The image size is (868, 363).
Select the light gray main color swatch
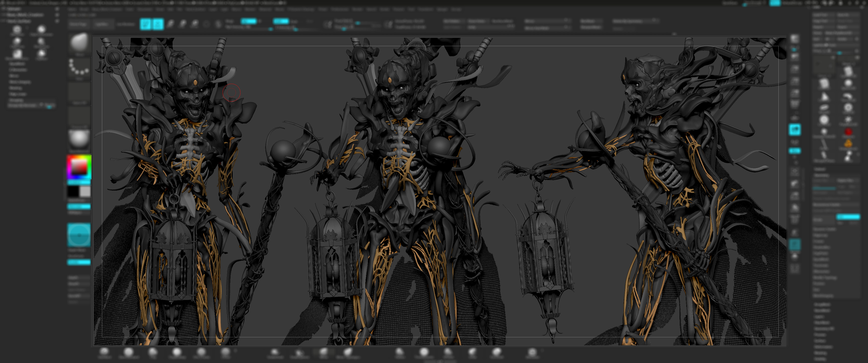tap(85, 191)
